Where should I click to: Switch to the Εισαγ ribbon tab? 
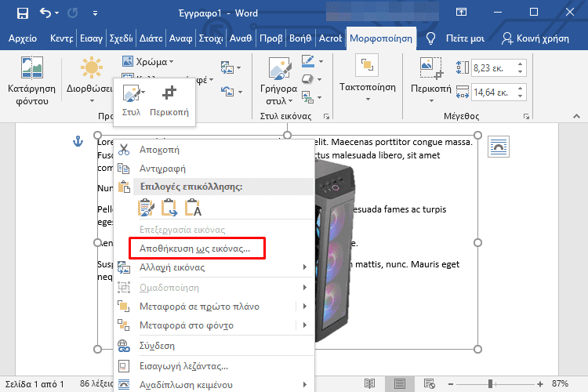pyautogui.click(x=91, y=38)
